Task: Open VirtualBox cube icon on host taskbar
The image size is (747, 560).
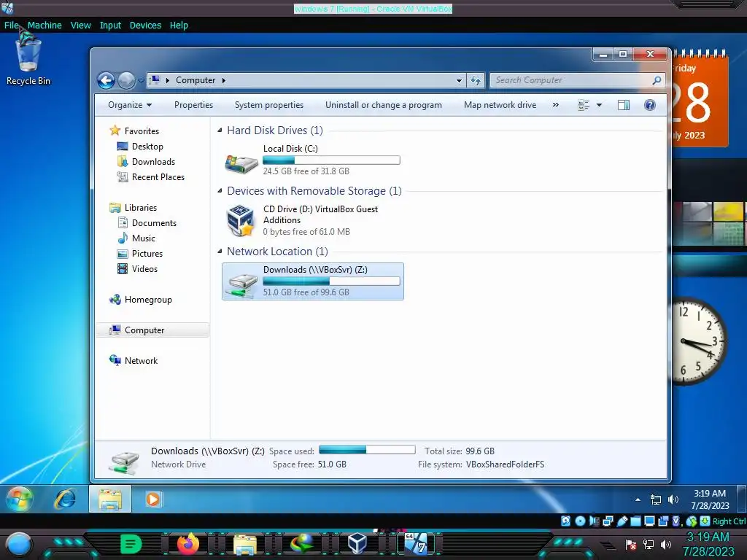Action: pos(357,543)
